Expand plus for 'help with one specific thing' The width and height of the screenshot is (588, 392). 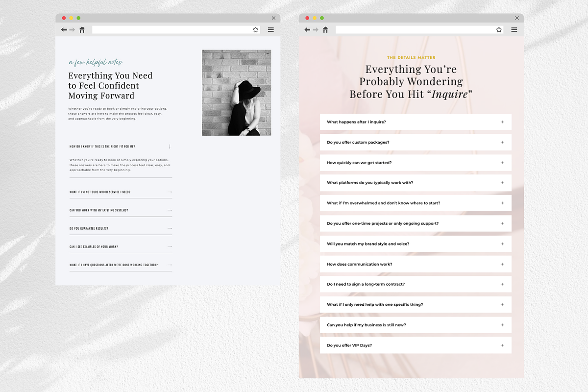click(502, 304)
